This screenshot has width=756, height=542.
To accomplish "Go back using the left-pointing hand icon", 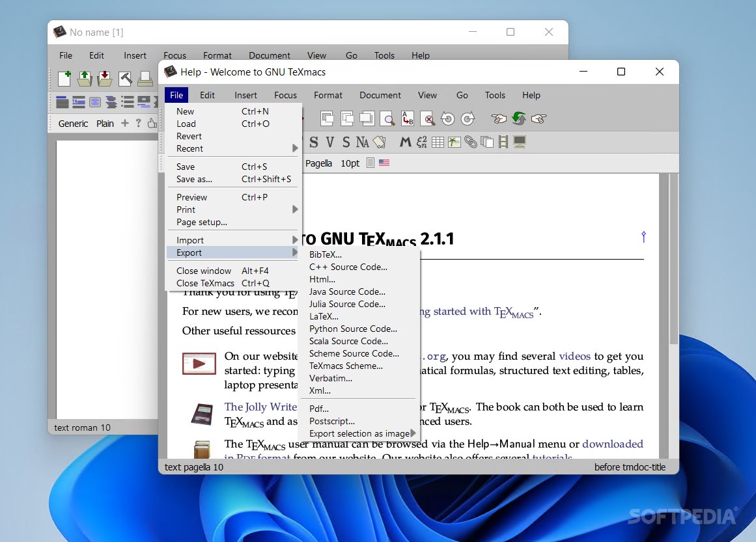I will (x=499, y=118).
